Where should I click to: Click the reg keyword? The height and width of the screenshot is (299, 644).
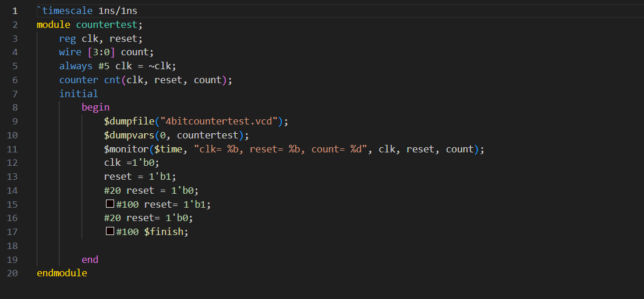tap(68, 38)
